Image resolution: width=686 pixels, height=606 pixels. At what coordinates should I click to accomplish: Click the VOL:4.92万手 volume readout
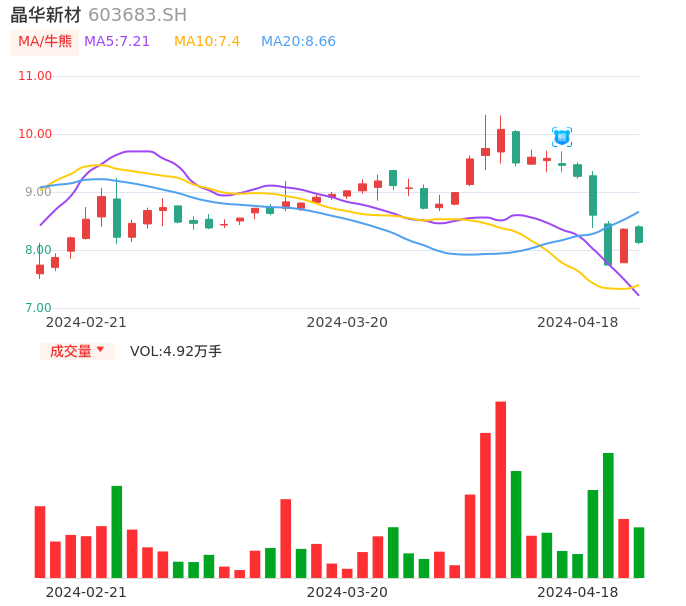176,351
